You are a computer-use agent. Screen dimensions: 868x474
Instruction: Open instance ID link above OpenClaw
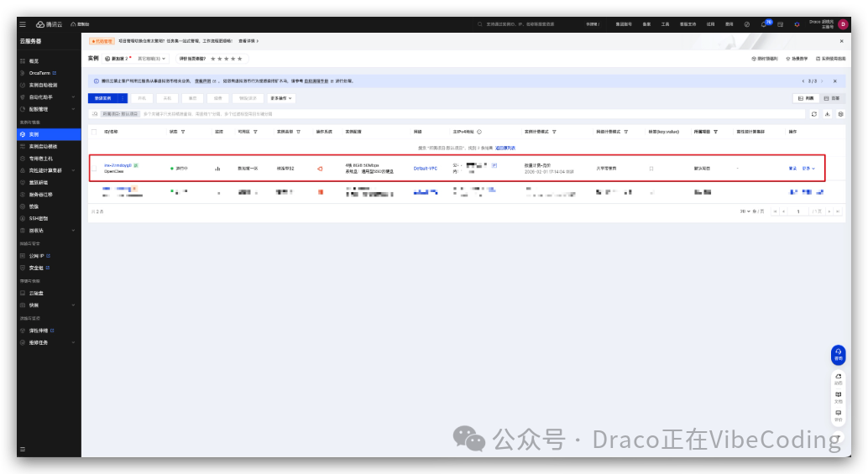(x=118, y=165)
